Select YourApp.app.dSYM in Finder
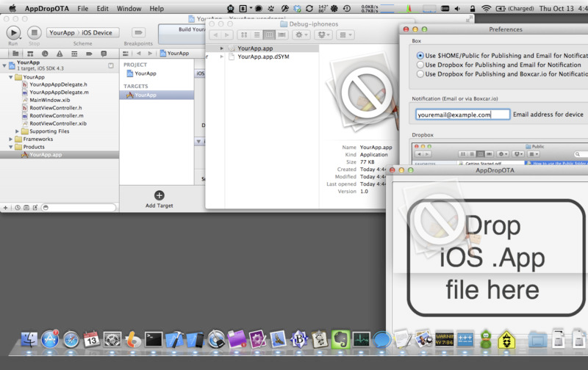588x370 pixels. point(263,57)
